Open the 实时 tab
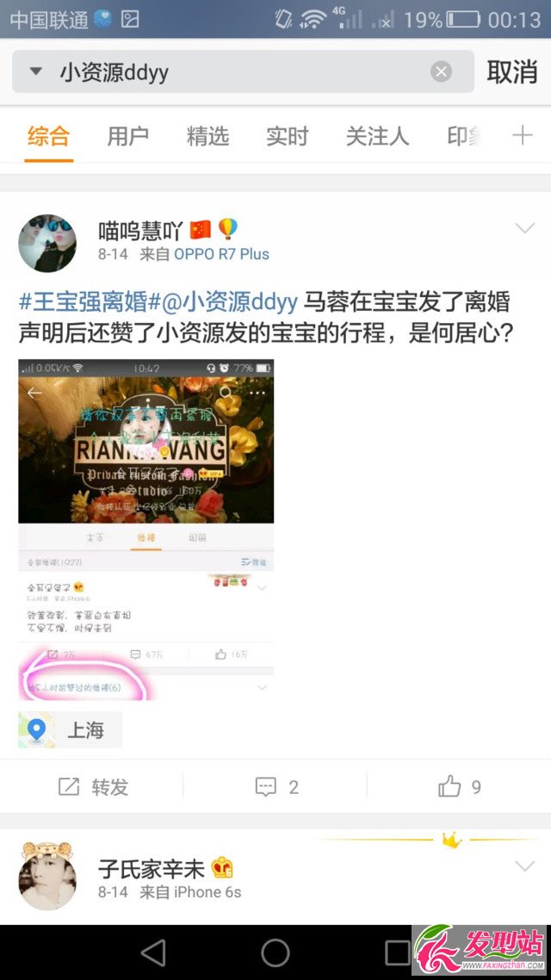 coord(288,136)
